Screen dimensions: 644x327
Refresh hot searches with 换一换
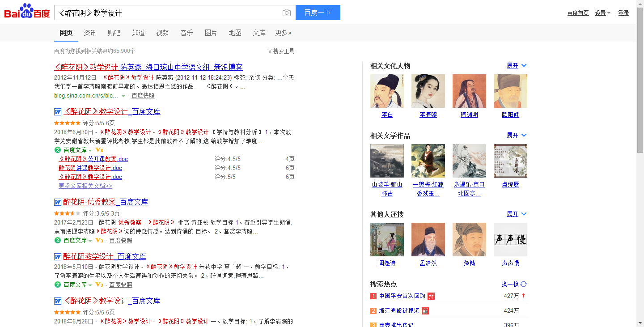pos(514,284)
